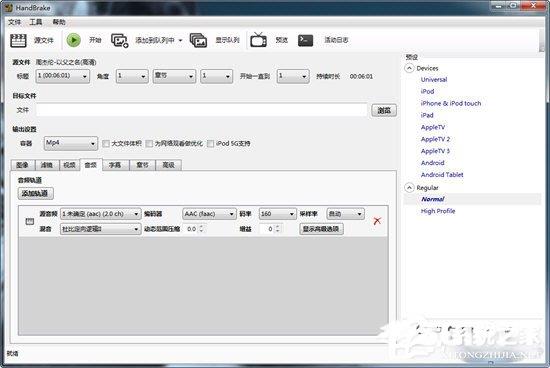This screenshot has width=550, height=368.
Task: Select the Normal preset
Action: (433, 199)
